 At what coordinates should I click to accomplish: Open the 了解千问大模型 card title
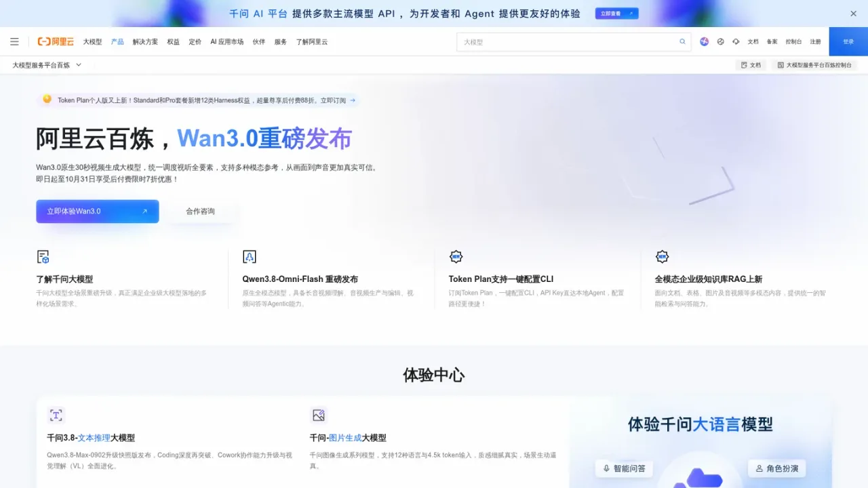coord(64,279)
